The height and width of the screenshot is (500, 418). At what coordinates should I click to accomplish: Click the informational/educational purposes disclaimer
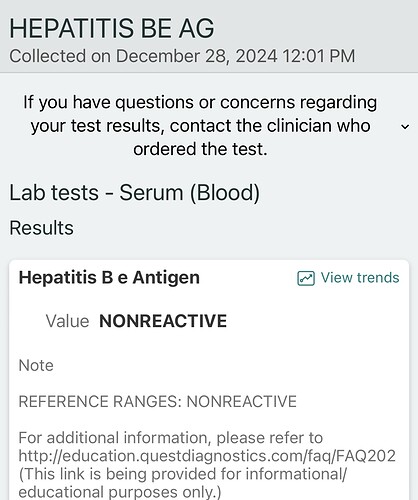(x=183, y=482)
